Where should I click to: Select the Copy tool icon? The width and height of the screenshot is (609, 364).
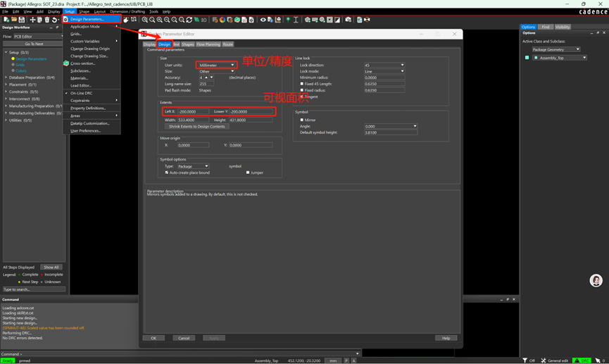[x=39, y=20]
